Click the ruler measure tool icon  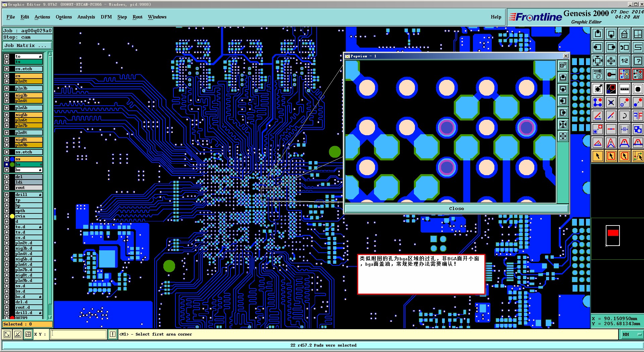coord(624,89)
